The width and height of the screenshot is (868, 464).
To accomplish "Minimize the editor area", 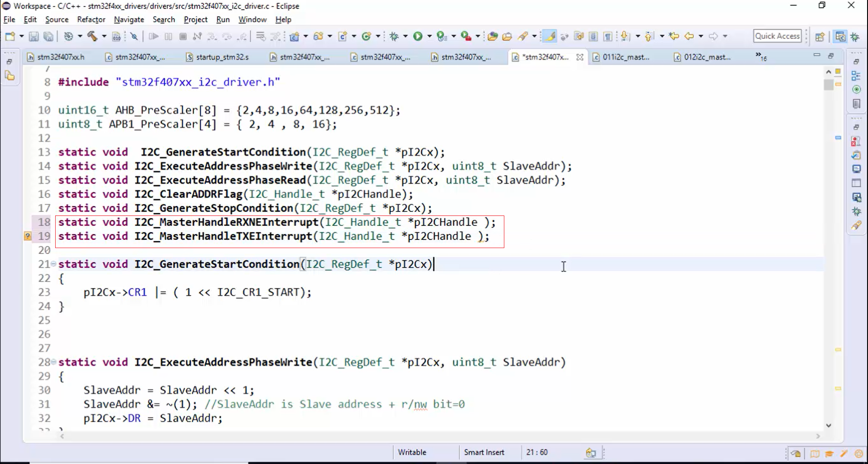I will point(816,55).
